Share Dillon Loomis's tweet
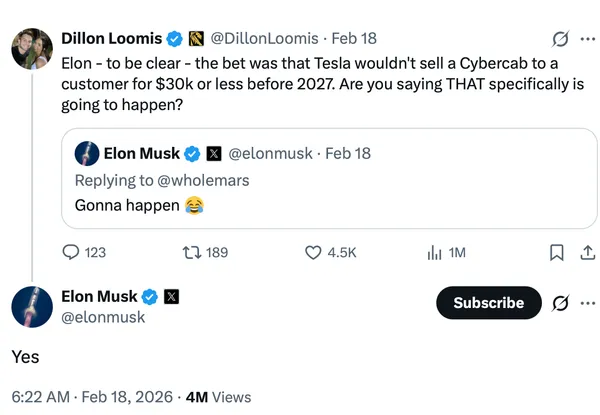The width and height of the screenshot is (600, 415). tap(587, 253)
